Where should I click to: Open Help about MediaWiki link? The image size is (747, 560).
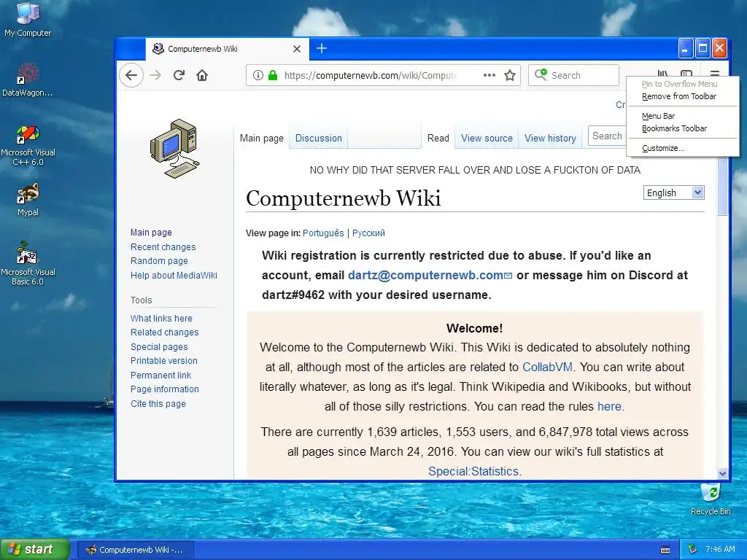(174, 275)
